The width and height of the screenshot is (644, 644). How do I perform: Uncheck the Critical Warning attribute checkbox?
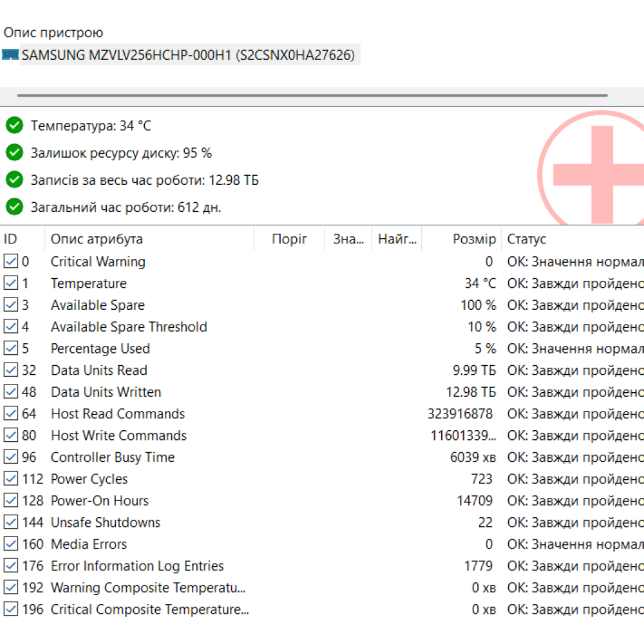[x=11, y=261]
